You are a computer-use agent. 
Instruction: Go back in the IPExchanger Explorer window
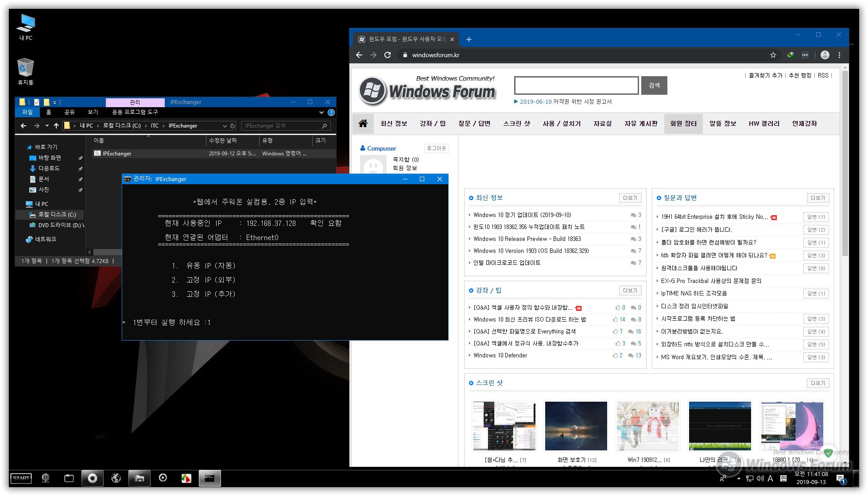click(23, 126)
